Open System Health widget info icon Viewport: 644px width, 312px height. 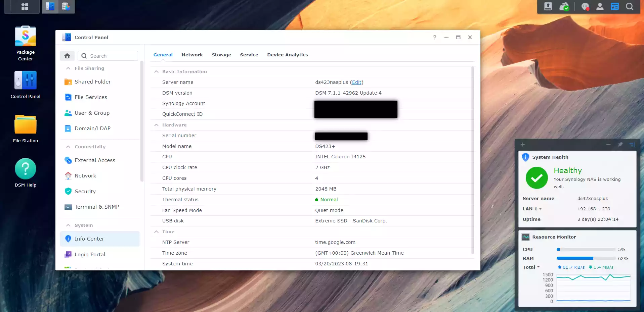tap(525, 157)
